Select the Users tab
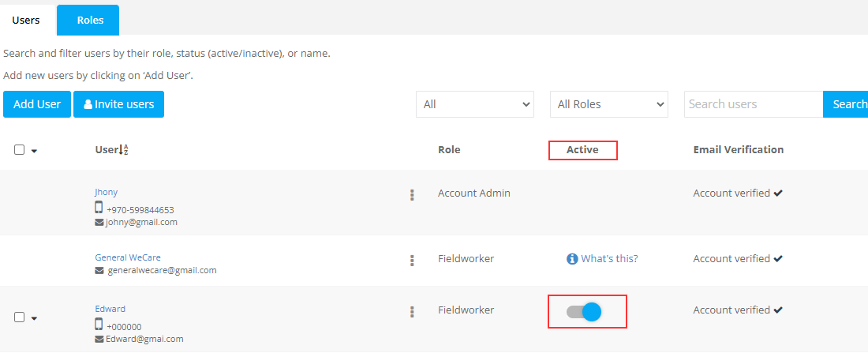Image resolution: width=868 pixels, height=353 pixels. (26, 20)
